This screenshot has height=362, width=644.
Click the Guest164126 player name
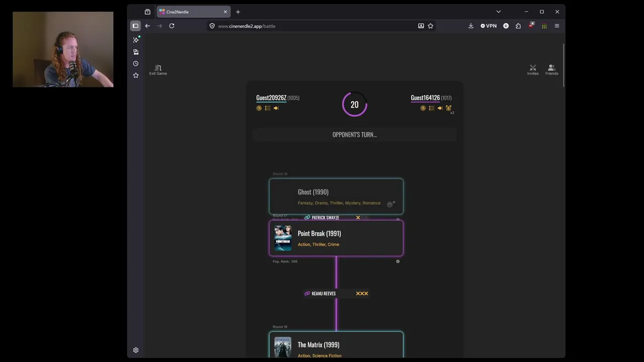(425, 98)
